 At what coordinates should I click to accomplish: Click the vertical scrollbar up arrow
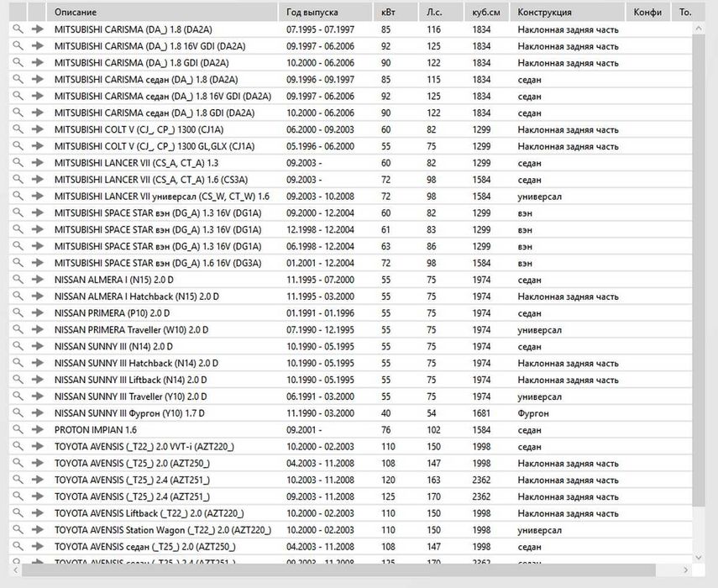tap(699, 29)
